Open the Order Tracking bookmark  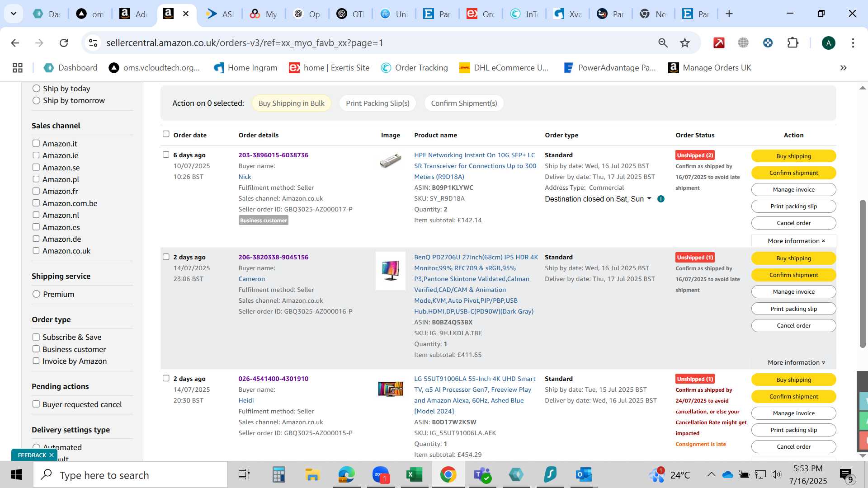[x=414, y=68]
